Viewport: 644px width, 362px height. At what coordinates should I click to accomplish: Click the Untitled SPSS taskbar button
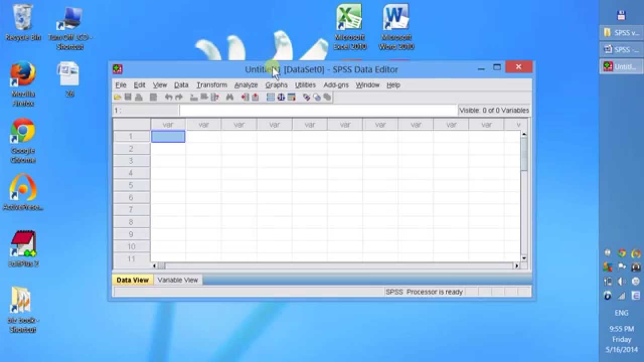(621, 66)
